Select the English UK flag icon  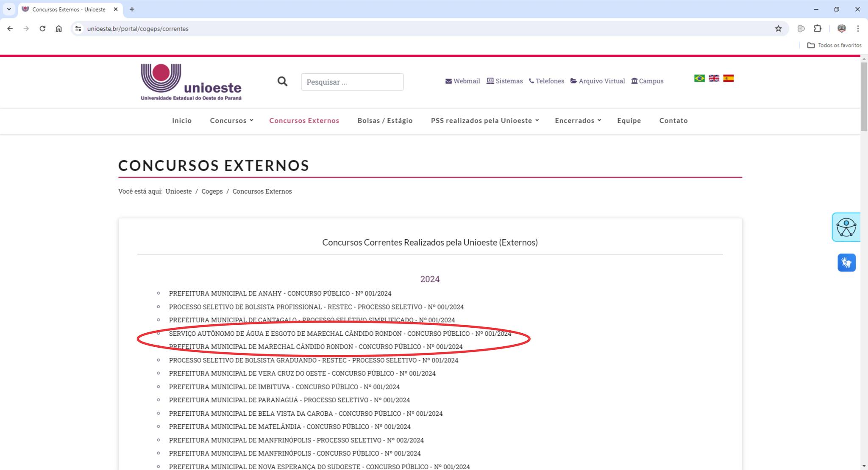point(714,78)
